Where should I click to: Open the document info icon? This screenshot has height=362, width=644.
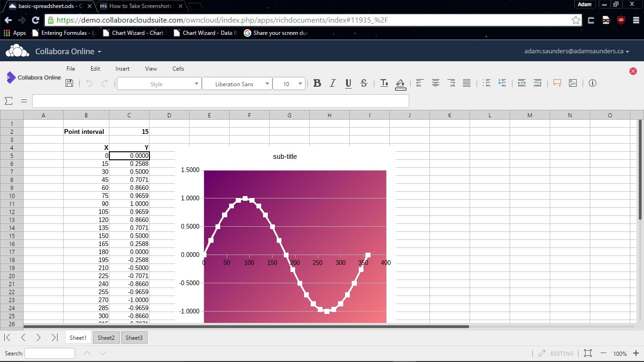tap(593, 83)
